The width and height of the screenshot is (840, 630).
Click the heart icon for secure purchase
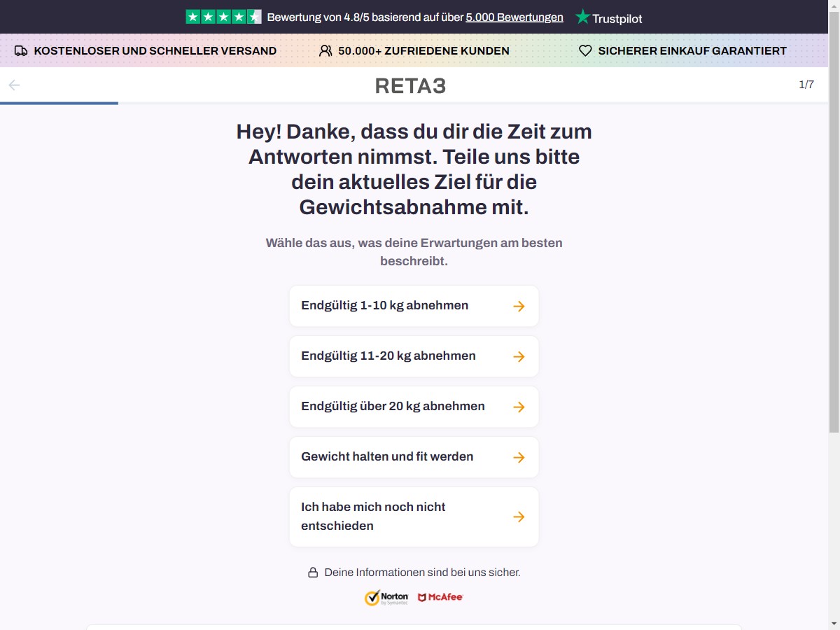click(x=585, y=51)
